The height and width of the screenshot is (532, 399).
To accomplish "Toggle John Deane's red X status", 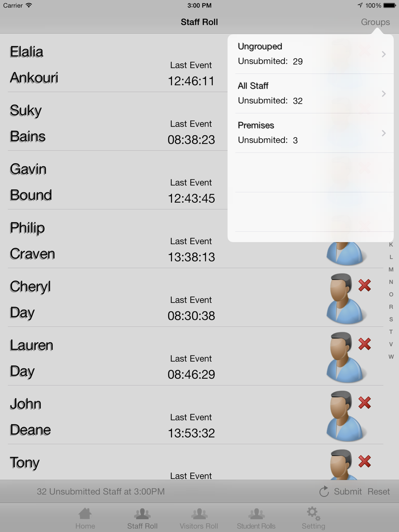I will click(x=365, y=403).
